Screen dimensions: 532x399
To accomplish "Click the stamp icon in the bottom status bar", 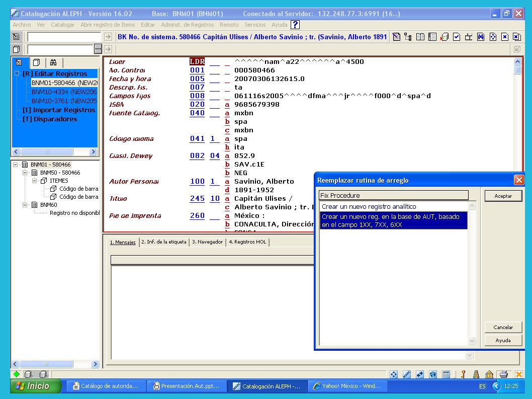I will pos(476,374).
